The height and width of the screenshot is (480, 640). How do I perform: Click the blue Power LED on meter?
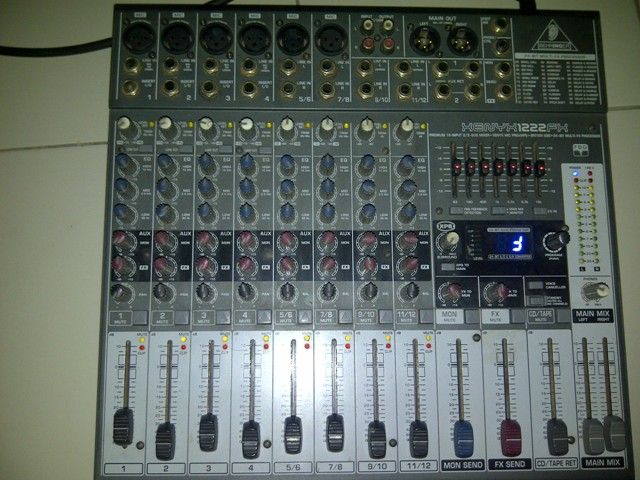pos(576,173)
